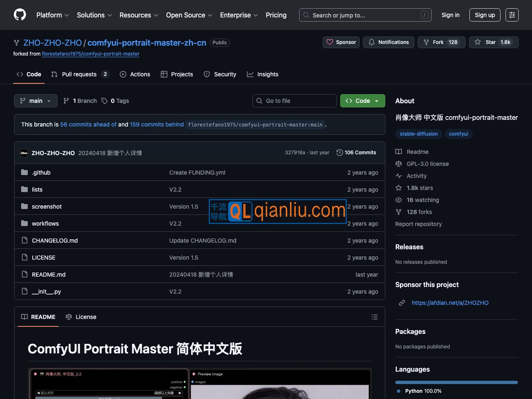
Task: Click the Sign up button
Action: 485,15
